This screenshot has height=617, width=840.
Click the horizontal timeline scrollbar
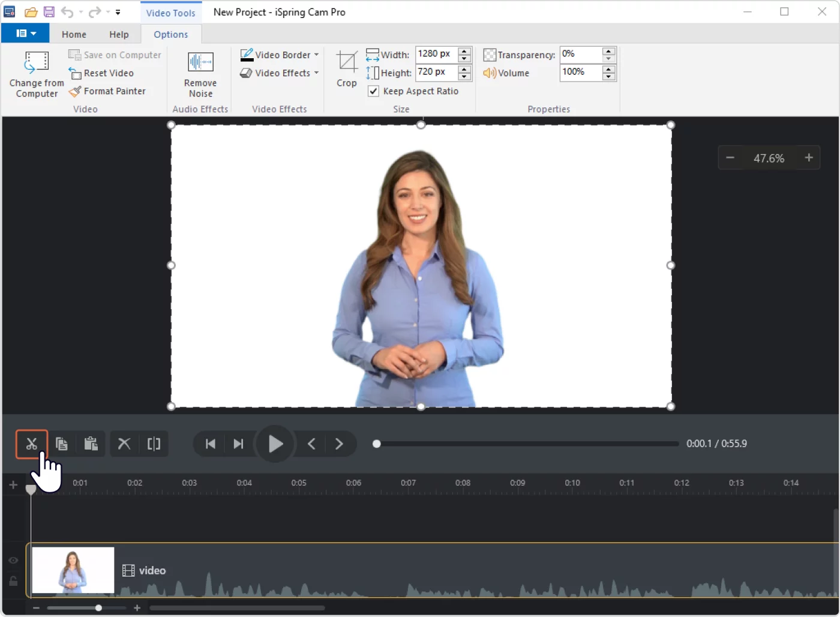238,608
